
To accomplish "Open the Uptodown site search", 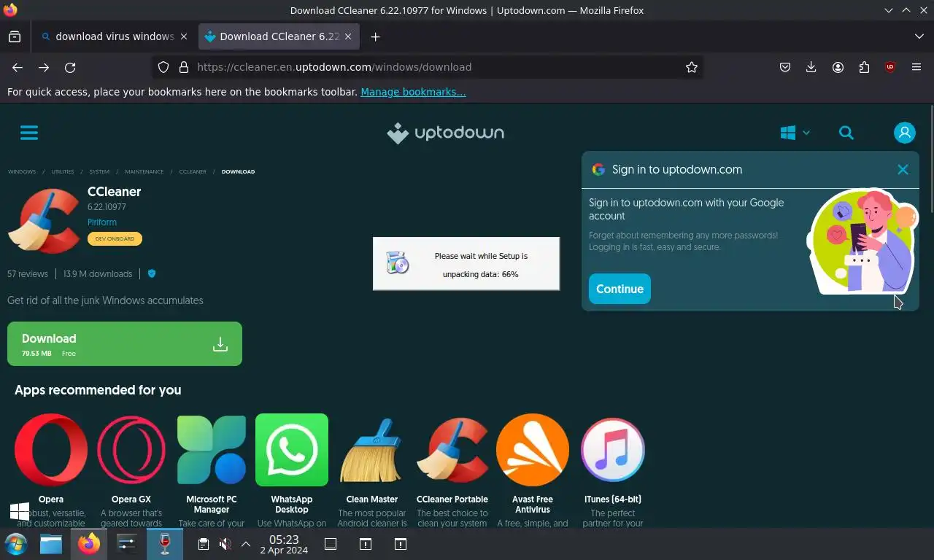I will point(846,133).
